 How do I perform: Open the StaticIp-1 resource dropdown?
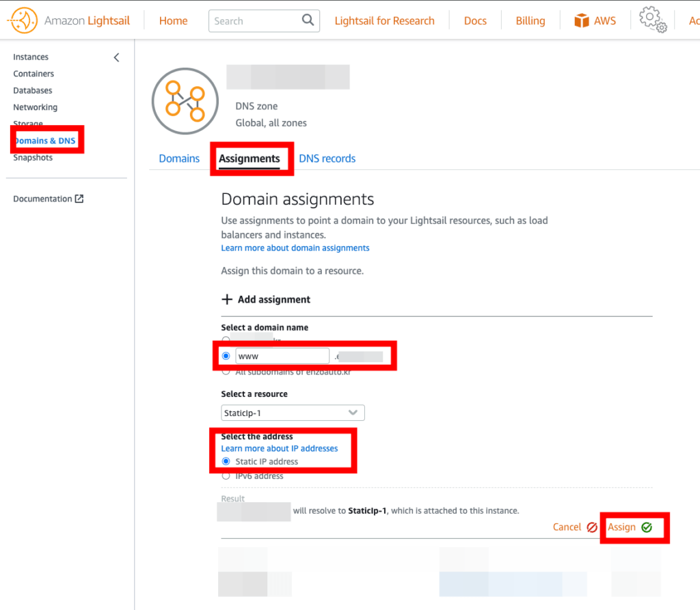click(293, 413)
